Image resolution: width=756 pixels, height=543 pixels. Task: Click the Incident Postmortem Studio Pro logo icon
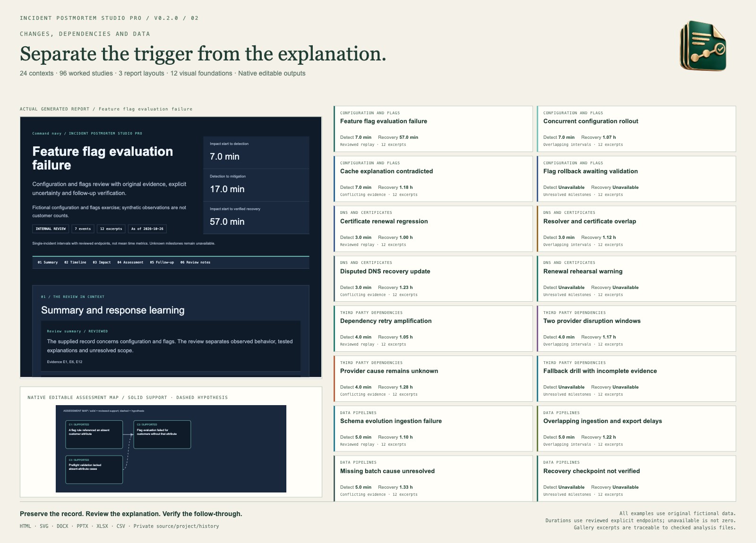703,46
